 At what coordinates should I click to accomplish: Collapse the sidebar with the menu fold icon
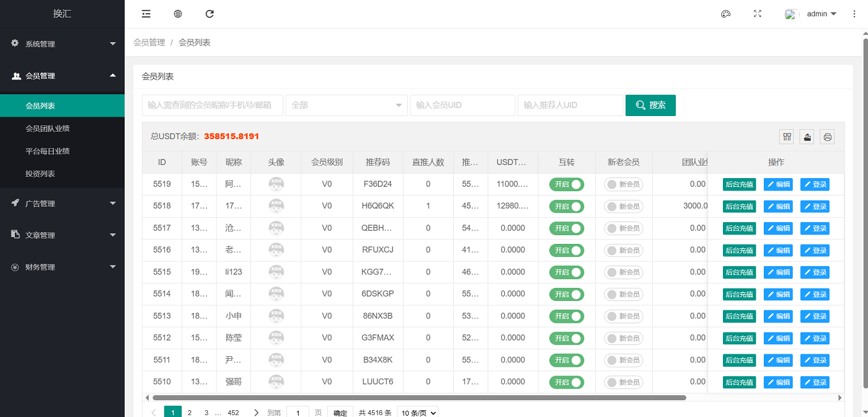click(146, 14)
